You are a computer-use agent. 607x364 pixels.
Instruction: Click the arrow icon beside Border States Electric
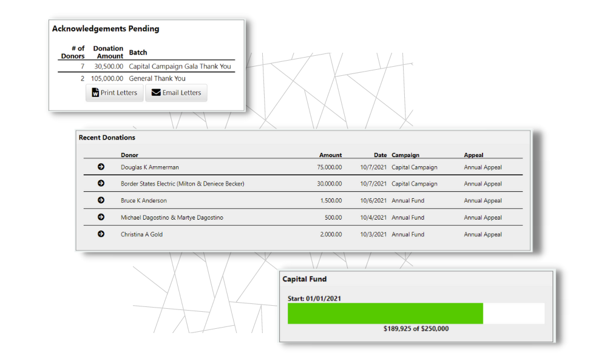pyautogui.click(x=101, y=183)
